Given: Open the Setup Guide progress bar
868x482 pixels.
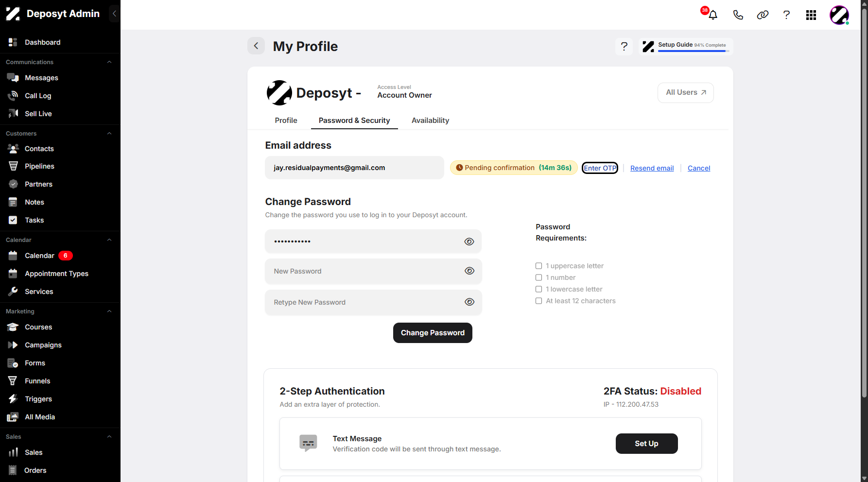Looking at the screenshot, I should pos(686,47).
